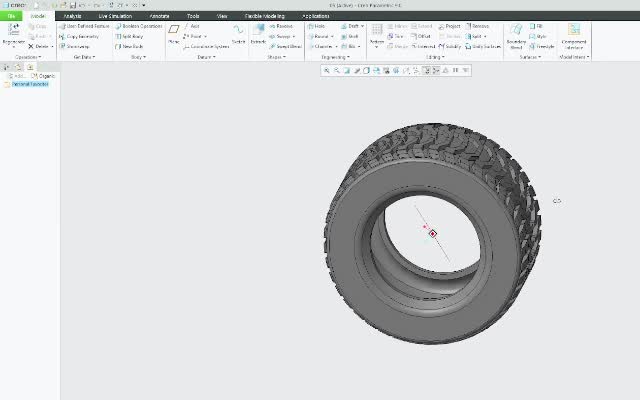Switch to the Analysis tab

coord(72,16)
